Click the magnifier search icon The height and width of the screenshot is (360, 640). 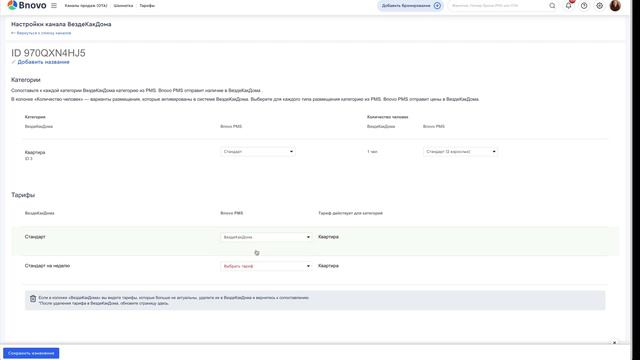pos(552,6)
